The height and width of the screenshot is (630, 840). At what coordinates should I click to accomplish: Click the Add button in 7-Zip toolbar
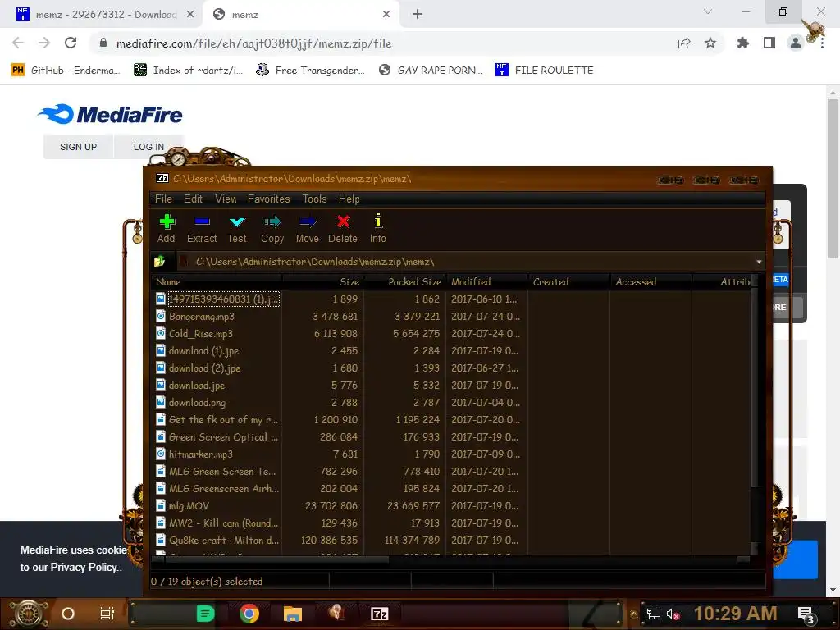[x=166, y=229]
